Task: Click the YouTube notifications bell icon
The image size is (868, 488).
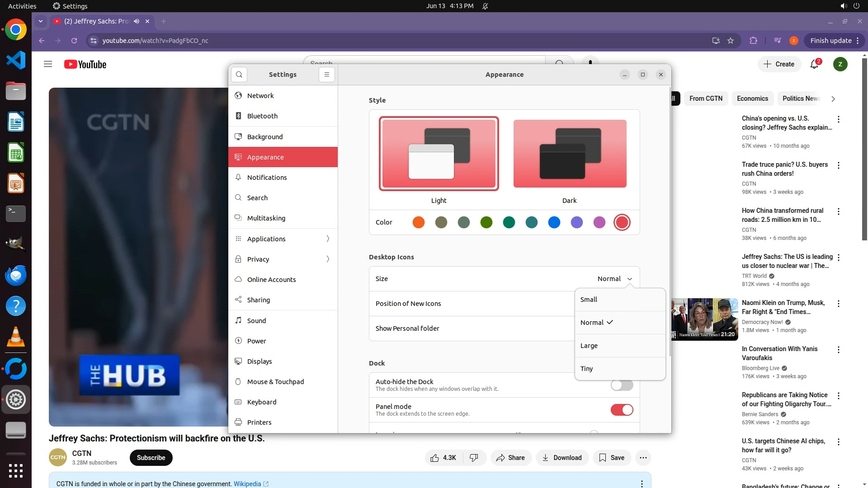Action: (814, 64)
